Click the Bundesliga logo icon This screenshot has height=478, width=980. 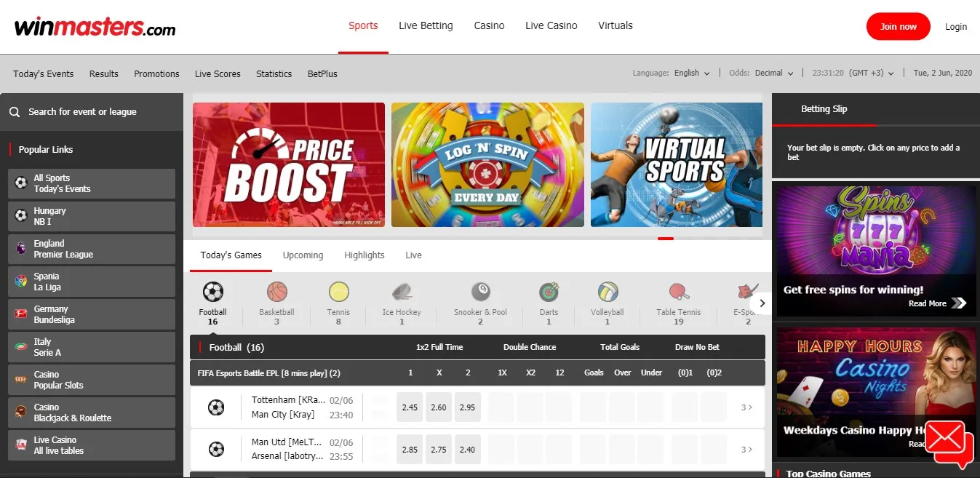point(20,314)
